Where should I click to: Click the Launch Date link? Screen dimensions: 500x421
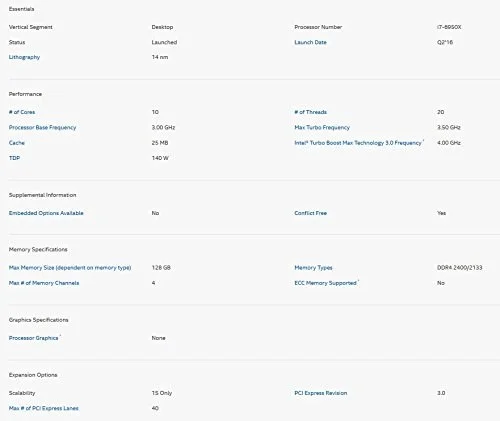click(310, 42)
